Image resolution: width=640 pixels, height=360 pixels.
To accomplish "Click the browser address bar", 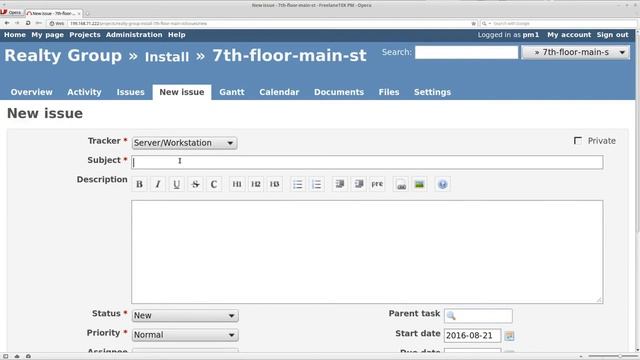I will [x=269, y=23].
